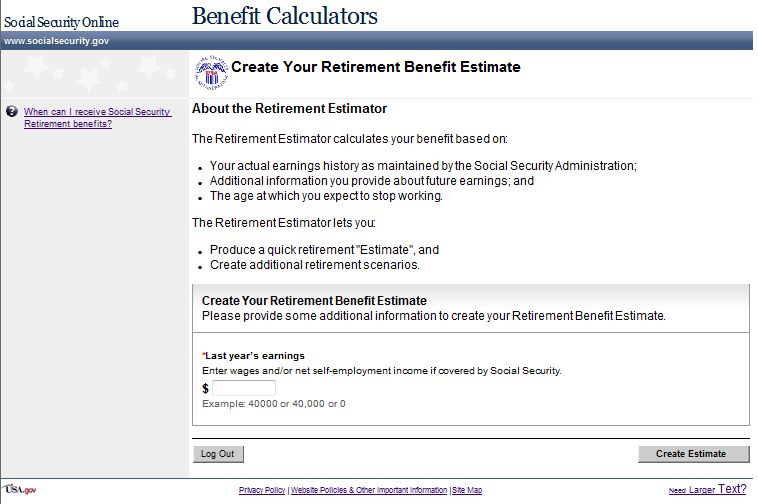The width and height of the screenshot is (758, 504).
Task: Open the Site Map link
Action: point(467,490)
